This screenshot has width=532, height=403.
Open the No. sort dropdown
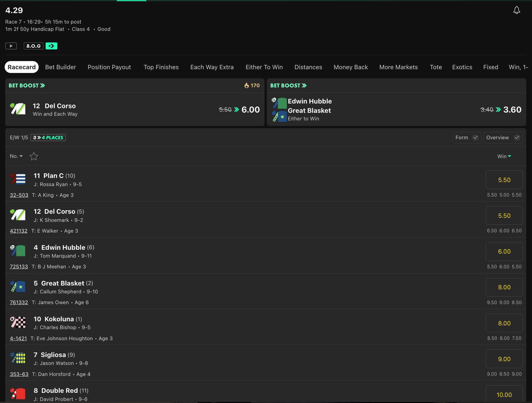pyautogui.click(x=16, y=156)
